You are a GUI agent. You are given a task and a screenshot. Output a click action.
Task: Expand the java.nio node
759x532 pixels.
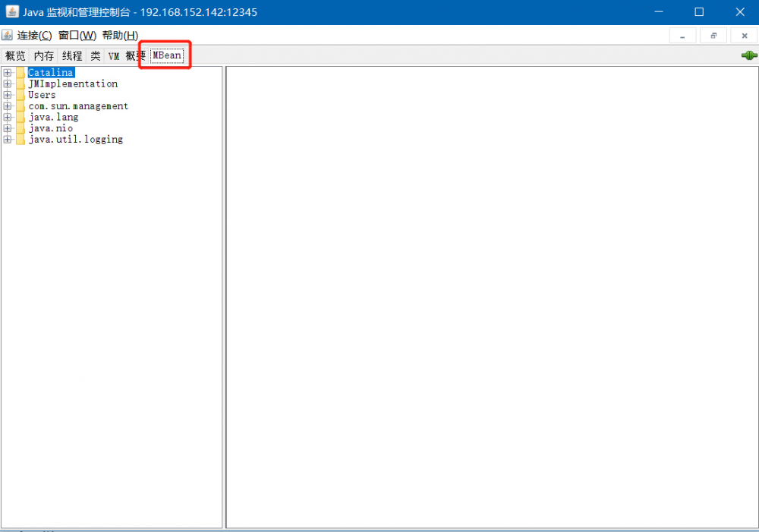tap(7, 127)
